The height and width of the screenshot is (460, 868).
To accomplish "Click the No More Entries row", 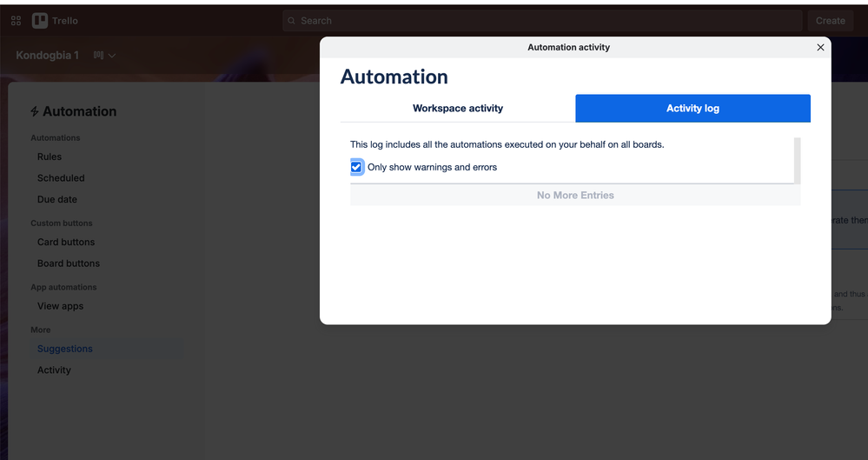I will tap(575, 195).
